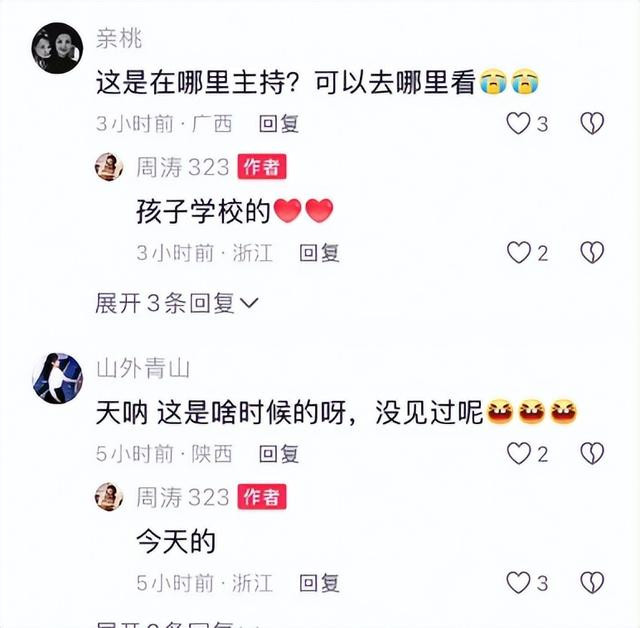Open username 亲桃 profile link
The image size is (640, 628).
pos(119,39)
